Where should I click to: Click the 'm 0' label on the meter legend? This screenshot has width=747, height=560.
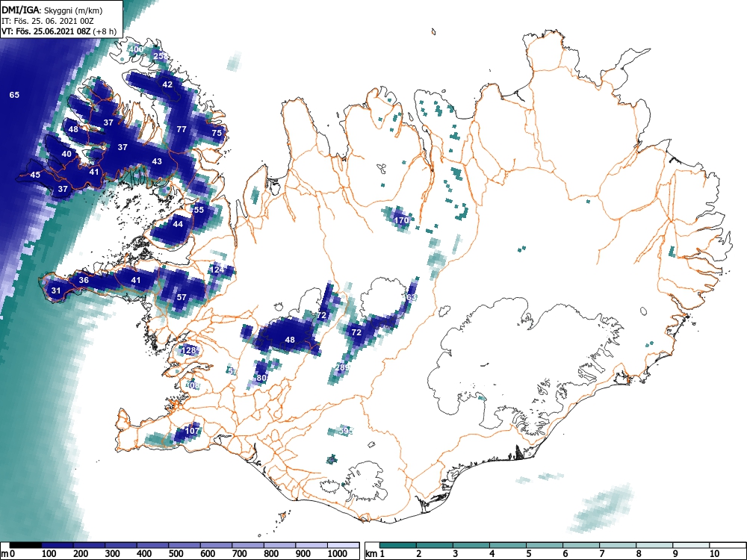(x=8, y=554)
